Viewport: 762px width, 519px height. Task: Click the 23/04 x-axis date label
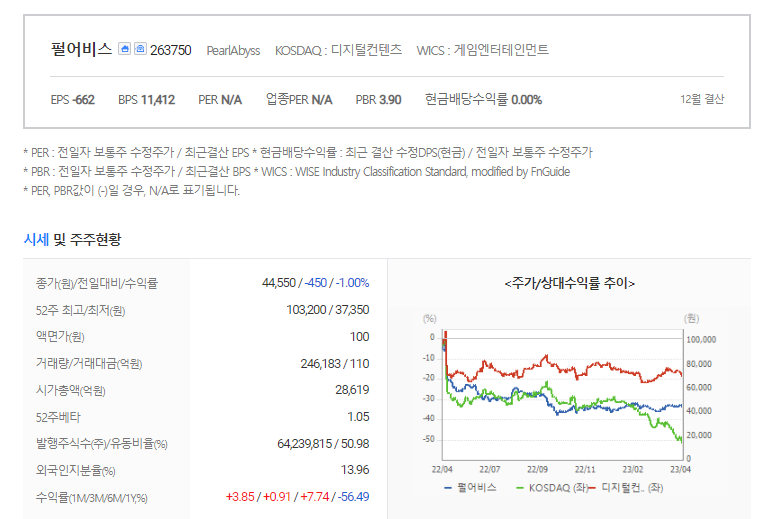[680, 469]
